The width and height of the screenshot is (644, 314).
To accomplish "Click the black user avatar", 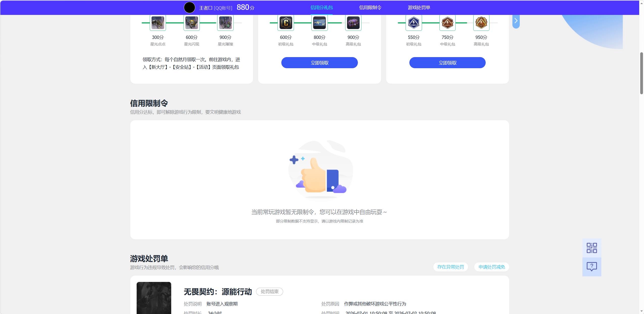I will pyautogui.click(x=189, y=7).
